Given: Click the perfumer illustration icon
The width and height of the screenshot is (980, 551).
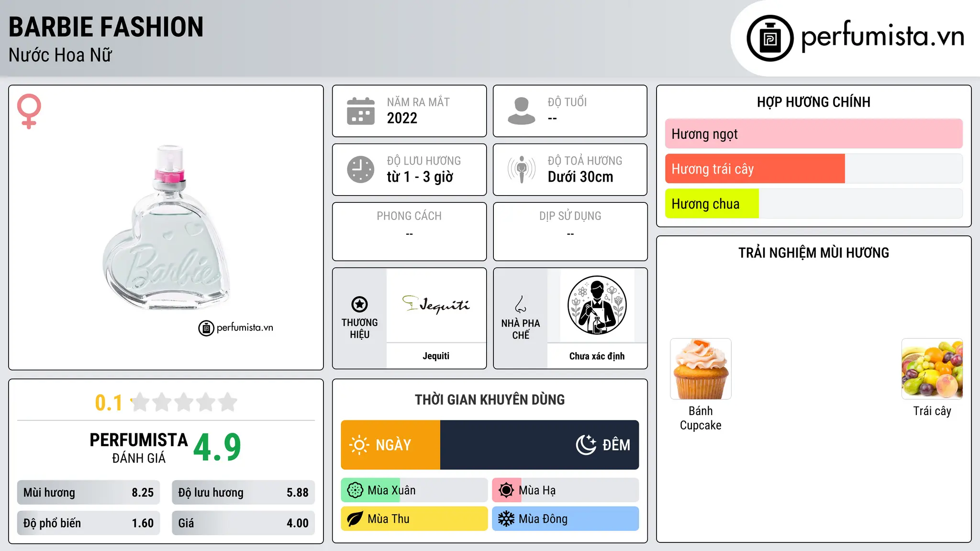Looking at the screenshot, I should point(597,305).
